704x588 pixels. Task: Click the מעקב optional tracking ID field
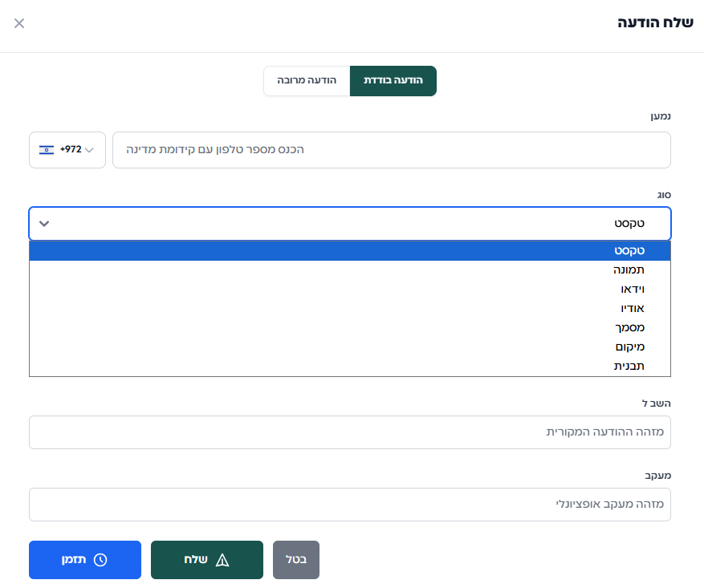(x=349, y=505)
